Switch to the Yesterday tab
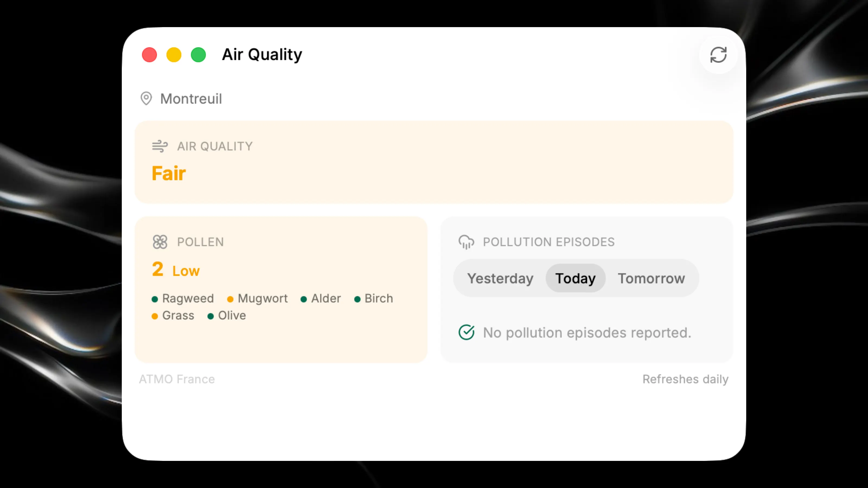868x488 pixels. point(500,278)
